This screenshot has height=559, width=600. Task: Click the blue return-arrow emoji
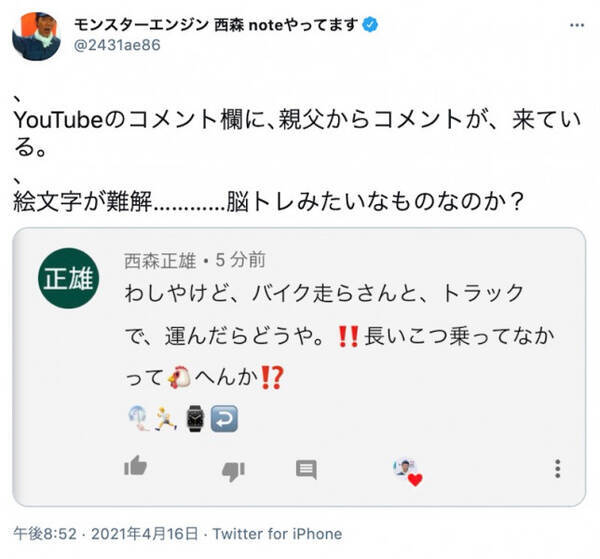point(223,416)
